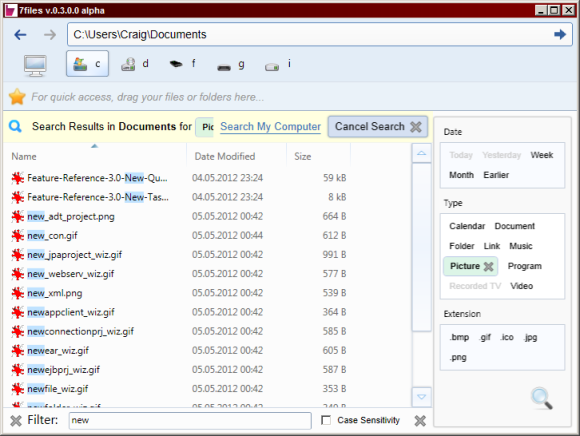Viewport: 580px width, 436px height.
Task: Click the magnifier icon in the filter panel
Action: click(x=542, y=398)
